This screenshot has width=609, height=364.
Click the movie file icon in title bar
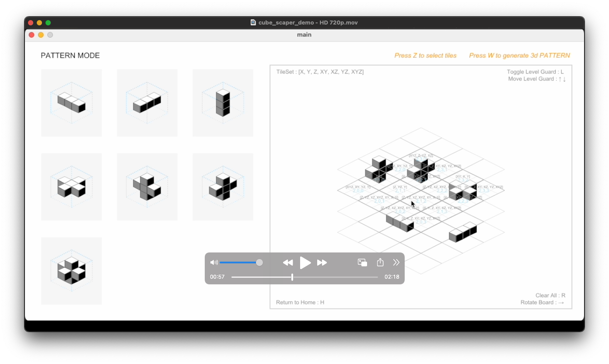pos(253,22)
